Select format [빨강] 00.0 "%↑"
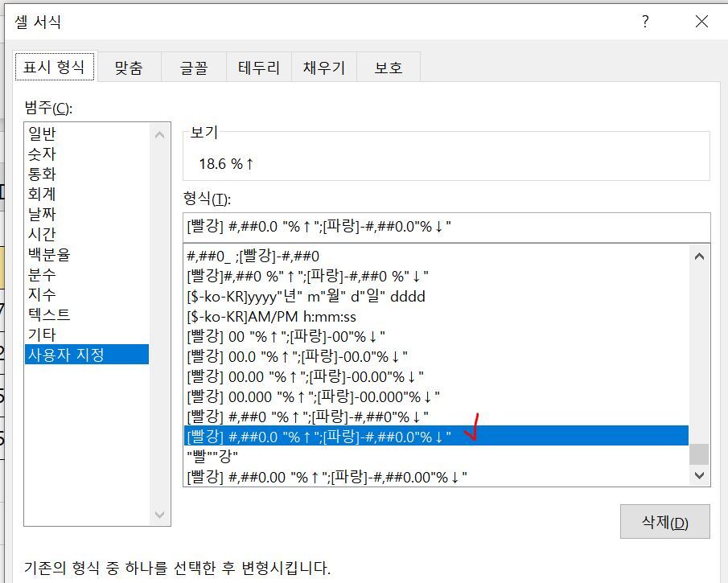The width and height of the screenshot is (728, 583). (x=436, y=356)
